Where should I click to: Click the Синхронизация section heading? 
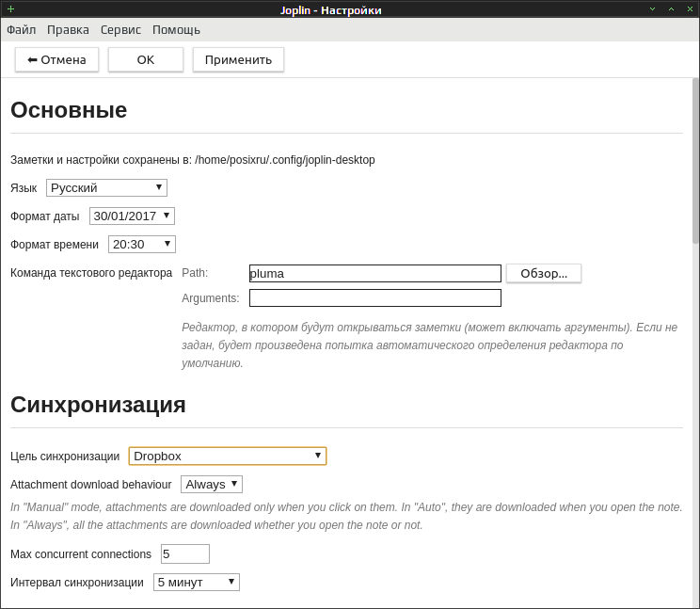[x=98, y=405]
